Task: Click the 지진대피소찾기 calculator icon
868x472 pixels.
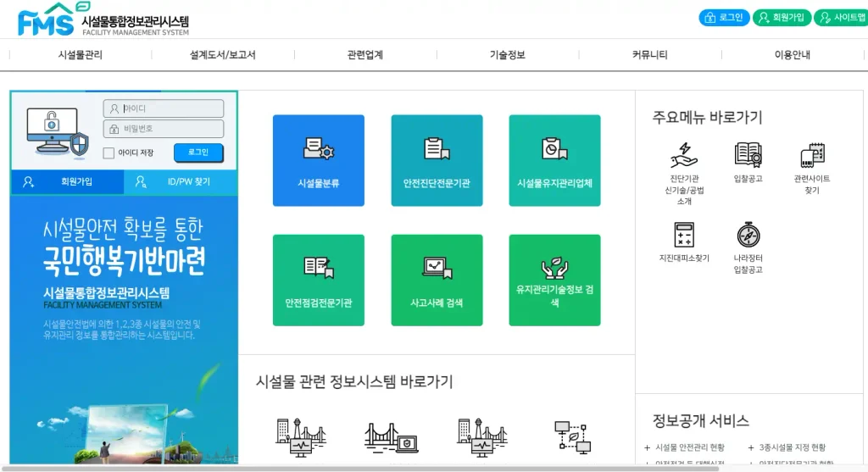Action: click(684, 235)
